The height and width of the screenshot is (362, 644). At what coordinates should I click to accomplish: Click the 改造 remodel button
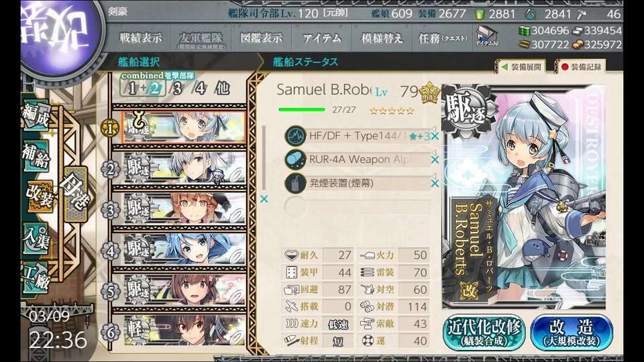(x=572, y=333)
